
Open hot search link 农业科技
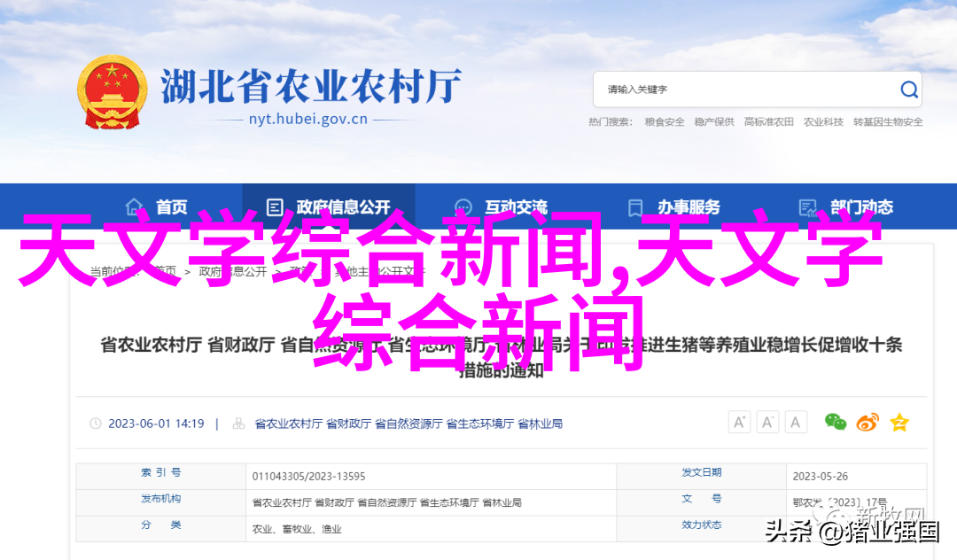click(823, 122)
